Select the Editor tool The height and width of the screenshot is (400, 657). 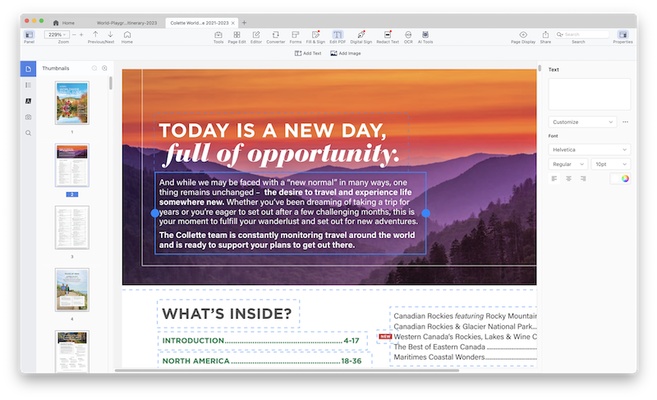256,37
